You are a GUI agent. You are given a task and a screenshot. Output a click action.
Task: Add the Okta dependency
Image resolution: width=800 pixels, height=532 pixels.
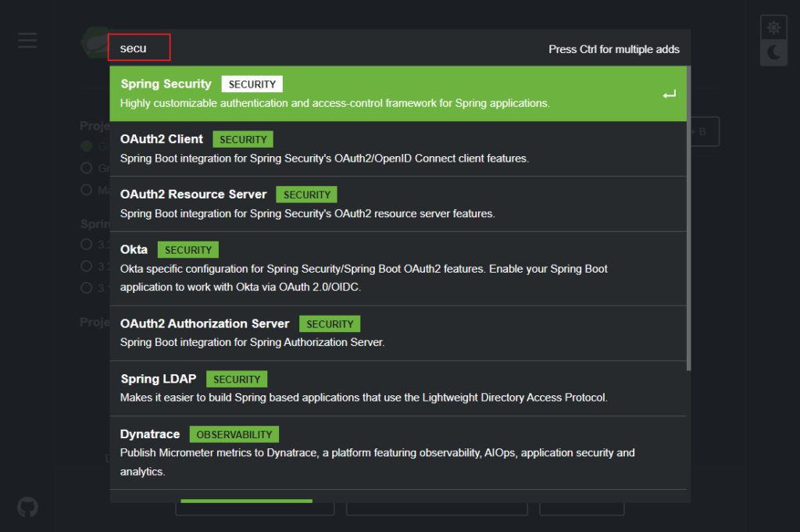[x=398, y=269]
